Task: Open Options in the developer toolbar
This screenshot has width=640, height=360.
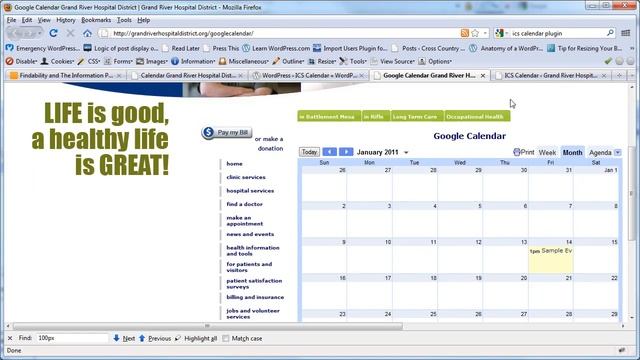Action: [435, 61]
